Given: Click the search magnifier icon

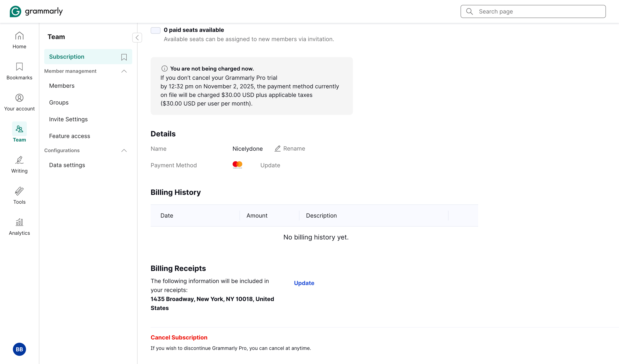Looking at the screenshot, I should (x=469, y=11).
